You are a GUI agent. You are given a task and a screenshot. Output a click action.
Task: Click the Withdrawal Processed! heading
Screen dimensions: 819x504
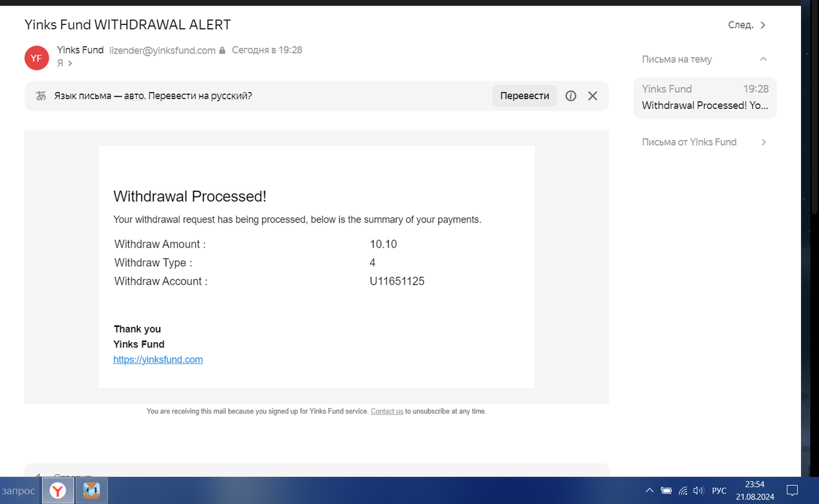point(190,196)
